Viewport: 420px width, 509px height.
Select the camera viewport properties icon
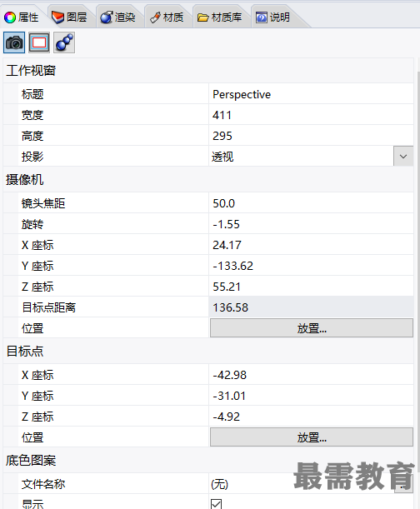coord(14,42)
